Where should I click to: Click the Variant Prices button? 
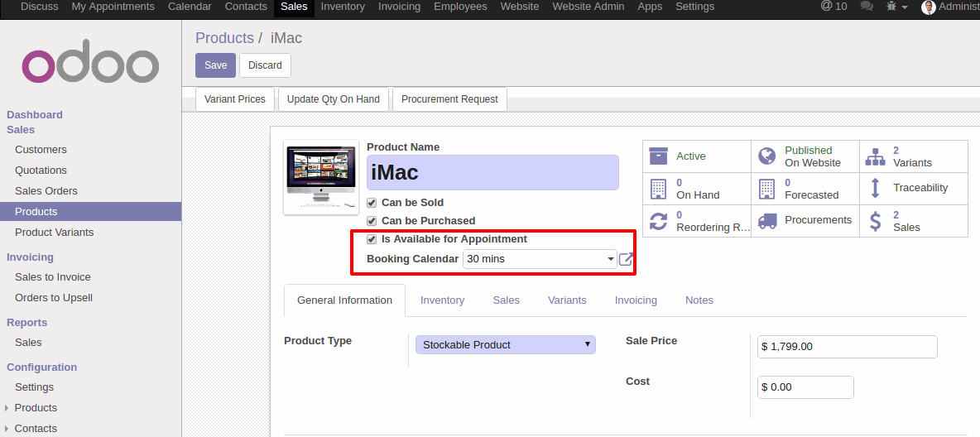(x=235, y=98)
